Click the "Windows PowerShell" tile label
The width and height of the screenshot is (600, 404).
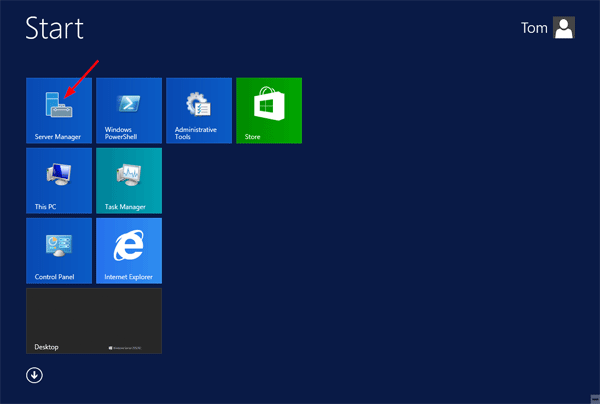pos(121,132)
